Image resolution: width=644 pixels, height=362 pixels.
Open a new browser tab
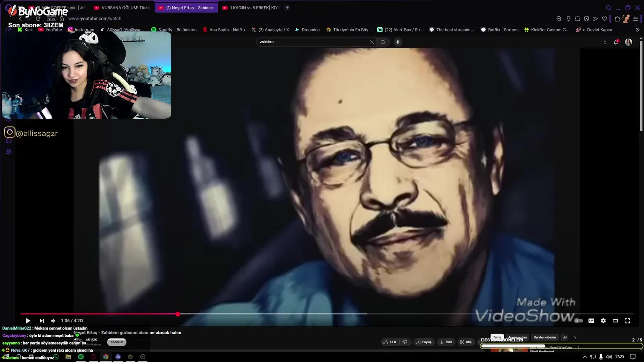pos(287,8)
